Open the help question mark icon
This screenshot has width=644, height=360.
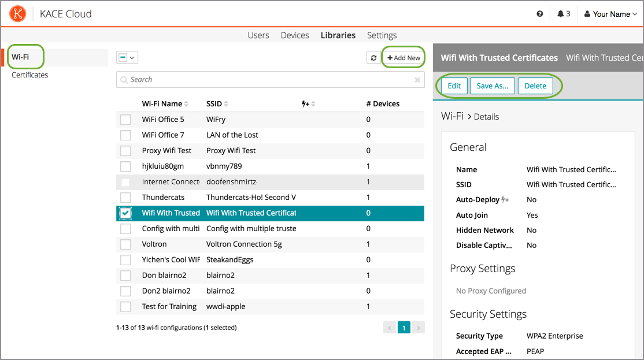540,14
